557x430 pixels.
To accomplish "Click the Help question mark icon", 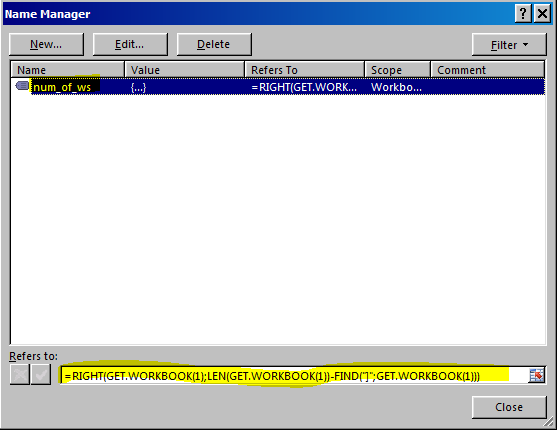I will click(x=523, y=14).
